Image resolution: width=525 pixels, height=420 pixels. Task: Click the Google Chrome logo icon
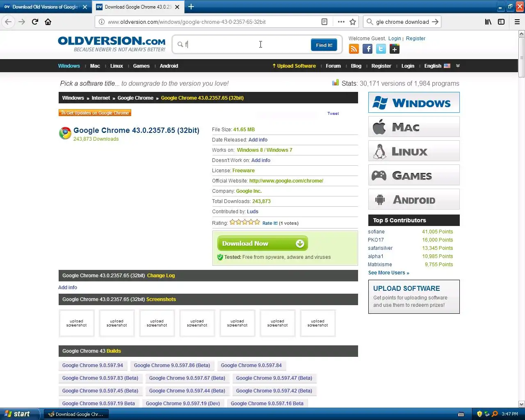click(65, 133)
